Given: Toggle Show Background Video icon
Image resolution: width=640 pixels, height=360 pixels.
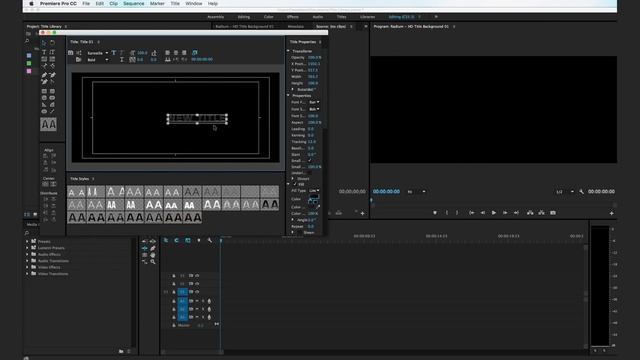Looking at the screenshot, I should pyautogui.click(x=195, y=53).
